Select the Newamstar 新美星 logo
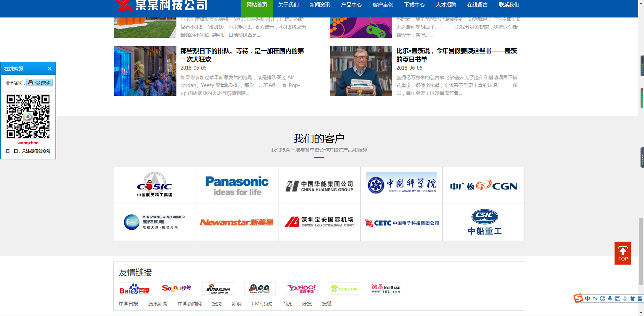 (x=237, y=222)
